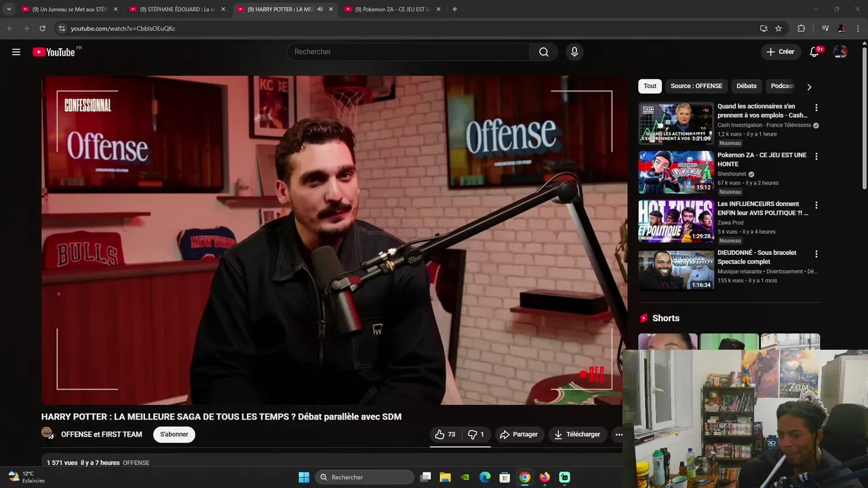
Task: Open the OFFENSE et FIRST TEAM channel name
Action: point(102,434)
